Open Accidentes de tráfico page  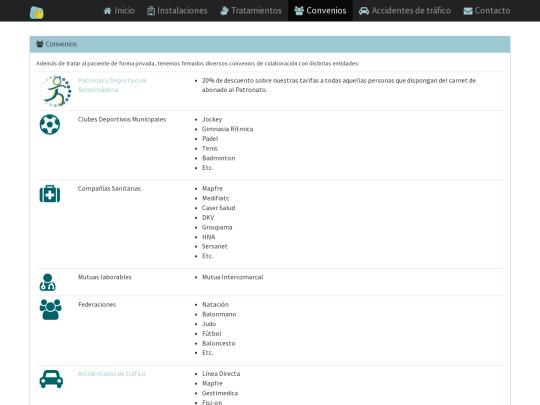coord(405,11)
